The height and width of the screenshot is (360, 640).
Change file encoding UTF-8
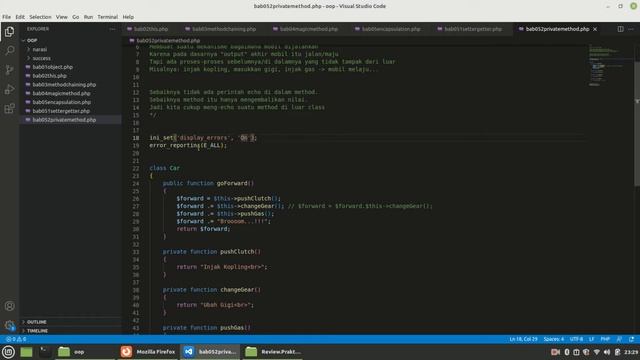576,339
